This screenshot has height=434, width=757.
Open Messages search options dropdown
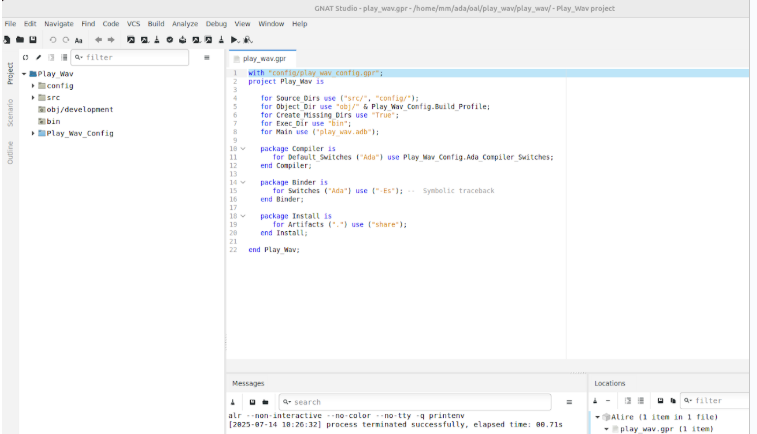[x=287, y=402]
